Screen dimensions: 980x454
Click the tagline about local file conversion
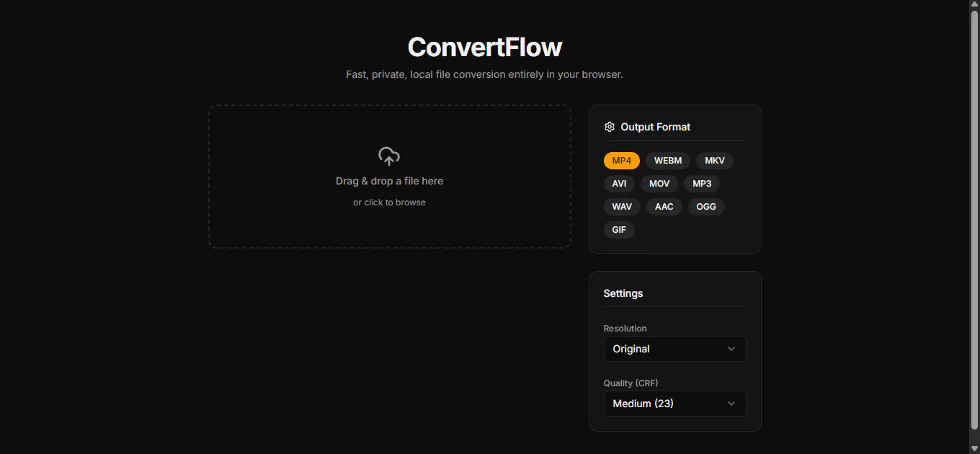coord(484,74)
